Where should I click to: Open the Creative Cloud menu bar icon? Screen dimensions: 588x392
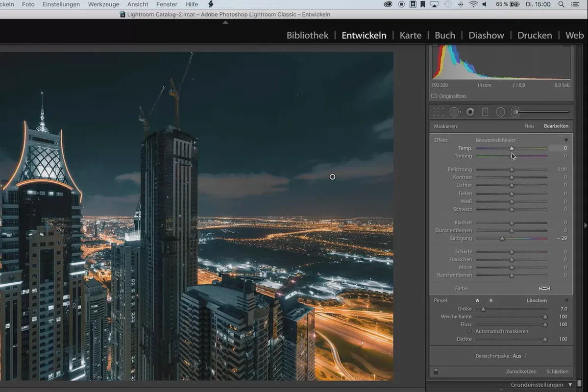point(388,4)
